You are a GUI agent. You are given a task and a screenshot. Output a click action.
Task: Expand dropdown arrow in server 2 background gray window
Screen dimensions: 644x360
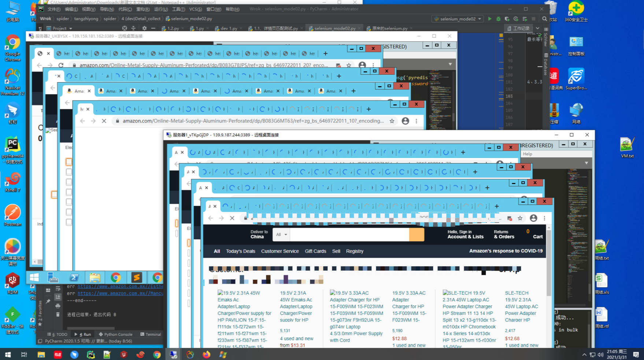point(450,64)
